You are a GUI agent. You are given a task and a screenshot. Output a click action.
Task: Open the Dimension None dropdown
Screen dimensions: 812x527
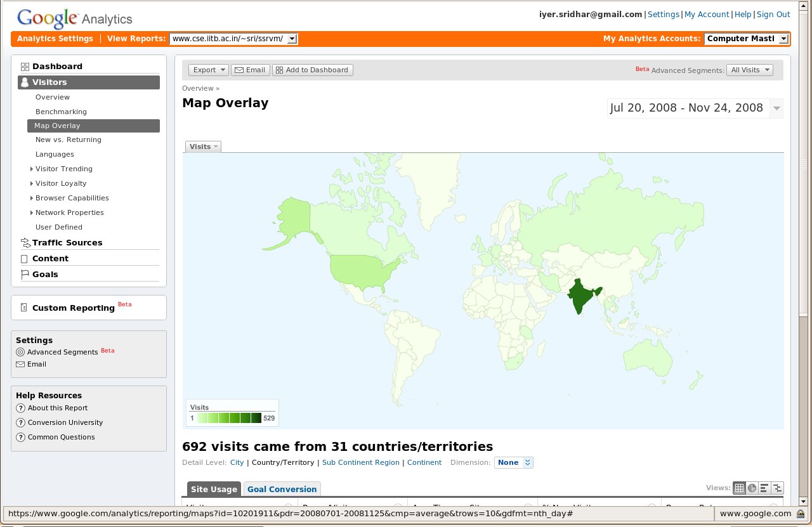pos(514,462)
